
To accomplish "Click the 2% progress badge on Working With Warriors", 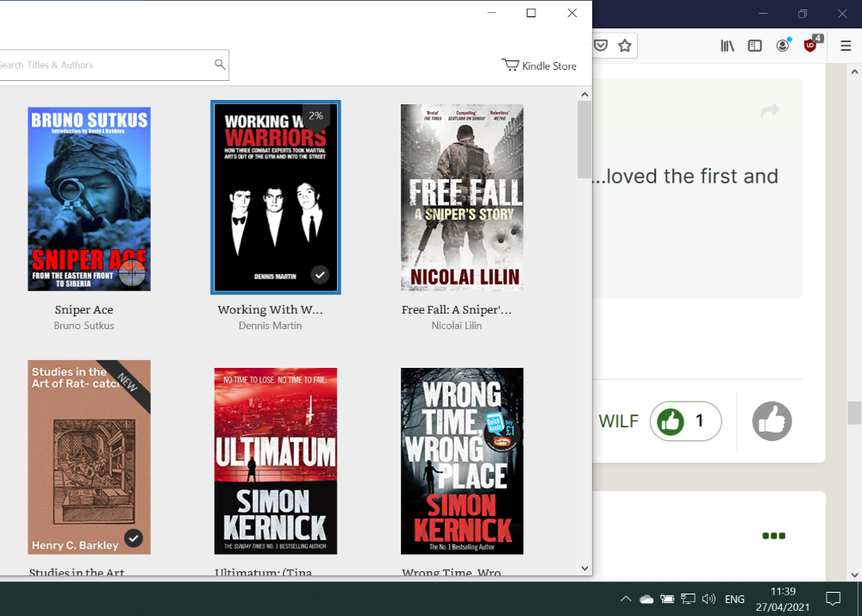I will click(316, 115).
